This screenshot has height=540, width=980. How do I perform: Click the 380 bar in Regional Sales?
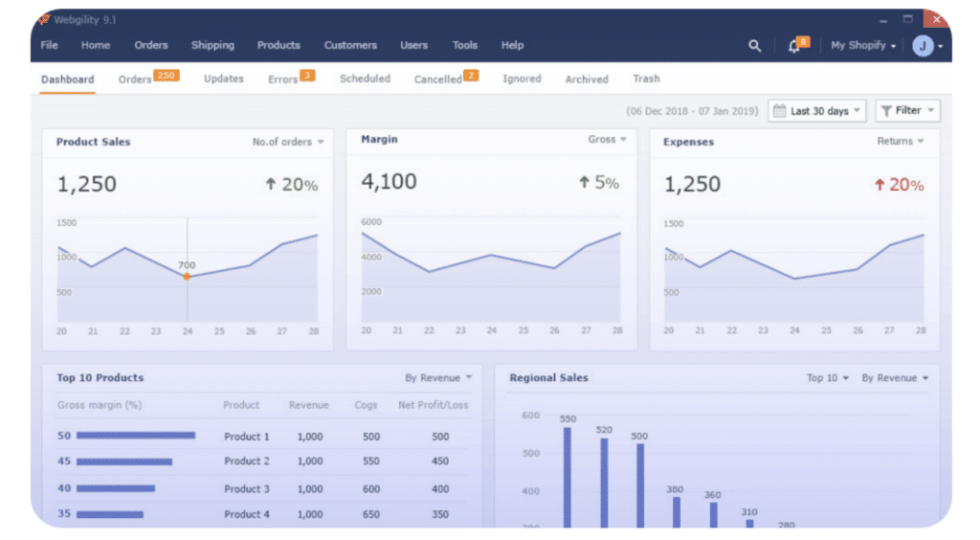click(677, 512)
